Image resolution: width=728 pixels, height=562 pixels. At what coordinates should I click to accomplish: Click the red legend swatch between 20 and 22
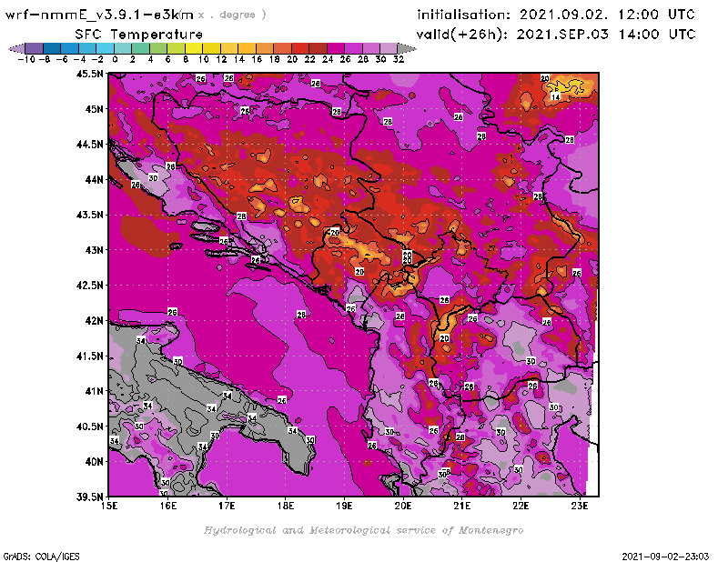(x=300, y=49)
